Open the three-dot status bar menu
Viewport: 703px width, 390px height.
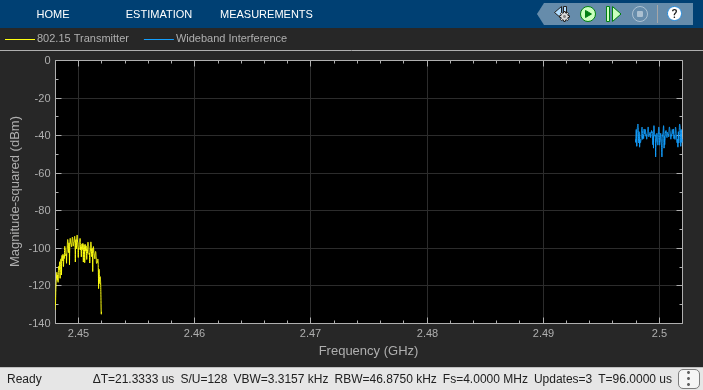689,379
